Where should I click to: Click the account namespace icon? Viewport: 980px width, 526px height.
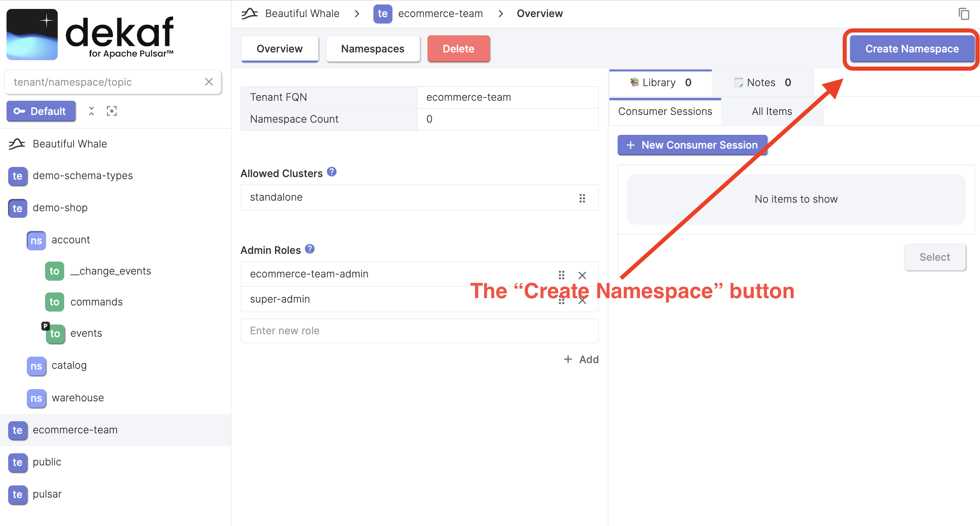tap(36, 240)
